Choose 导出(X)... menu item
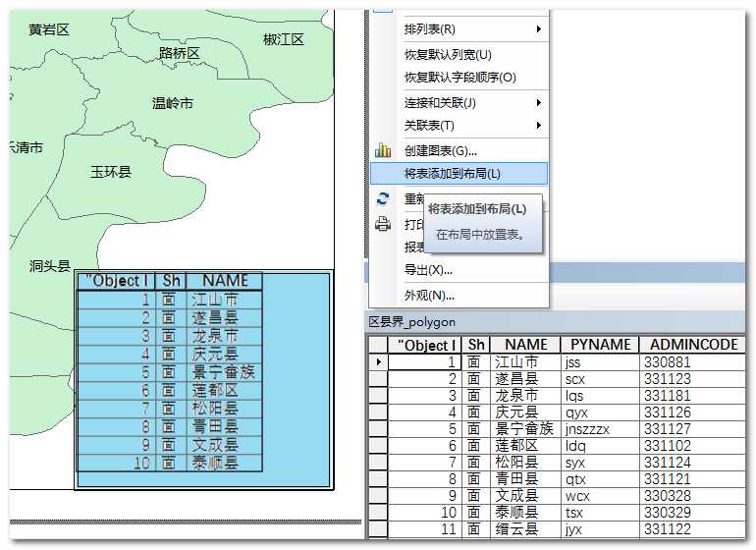This screenshot has width=756, height=550. click(x=459, y=270)
